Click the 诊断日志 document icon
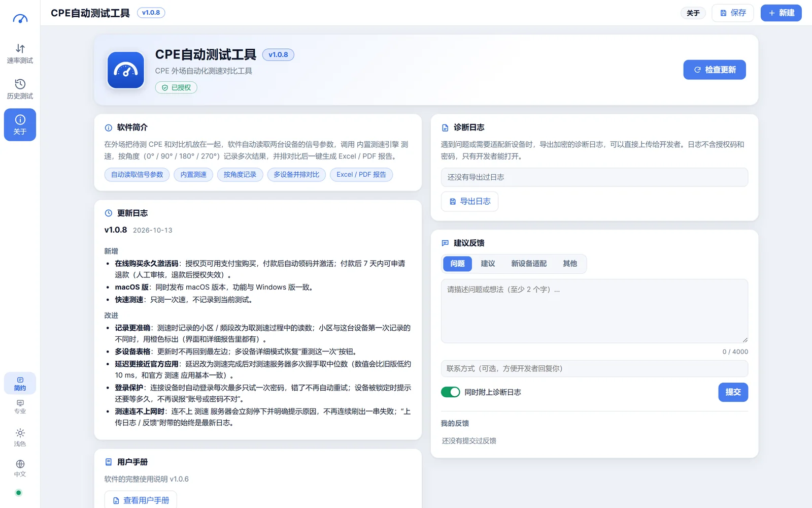The height and width of the screenshot is (508, 812). click(445, 128)
